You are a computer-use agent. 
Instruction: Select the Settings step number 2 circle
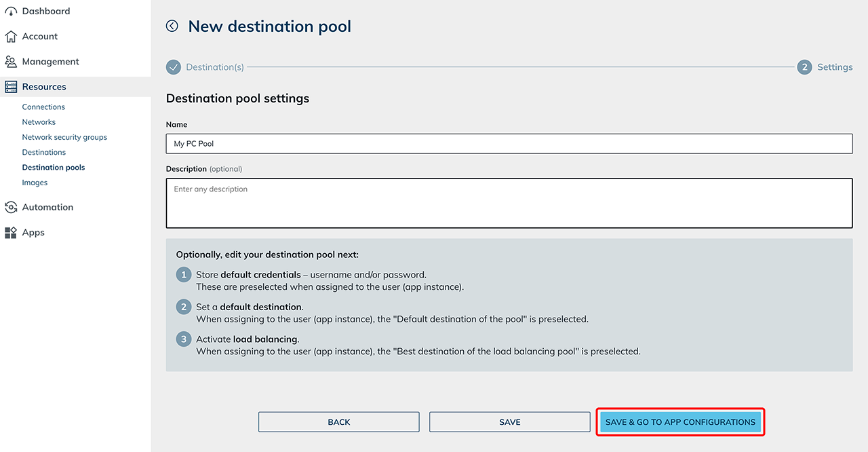pos(804,67)
